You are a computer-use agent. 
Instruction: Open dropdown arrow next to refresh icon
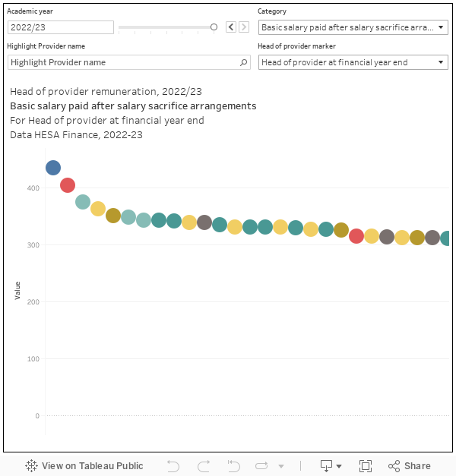pyautogui.click(x=281, y=466)
